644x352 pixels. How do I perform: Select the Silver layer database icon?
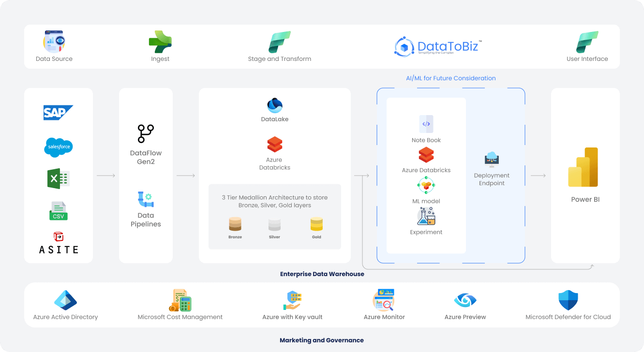274,224
